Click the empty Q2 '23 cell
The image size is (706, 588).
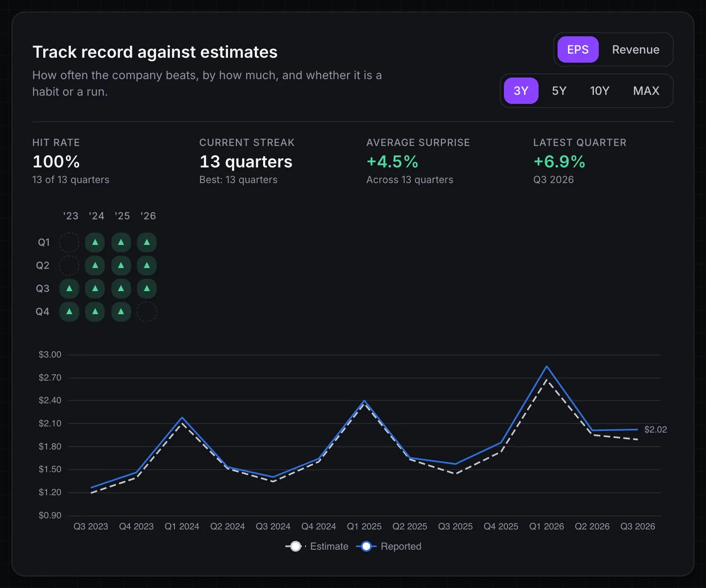coord(69,266)
